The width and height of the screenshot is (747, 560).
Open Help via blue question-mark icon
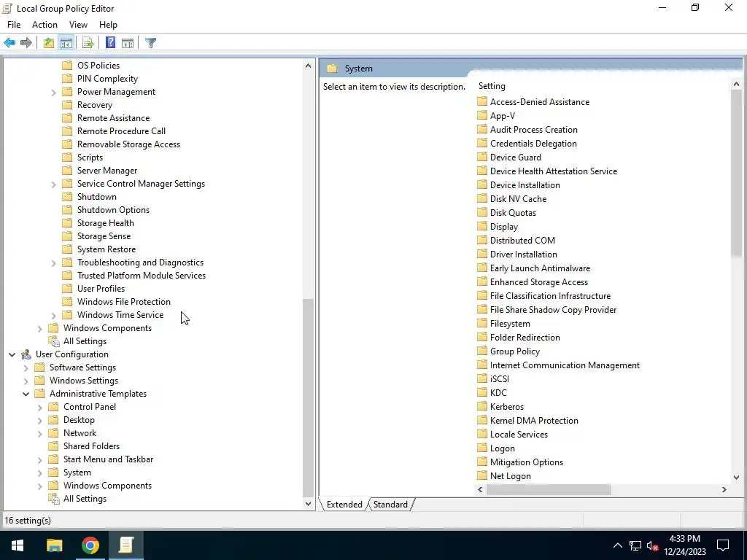tap(111, 43)
